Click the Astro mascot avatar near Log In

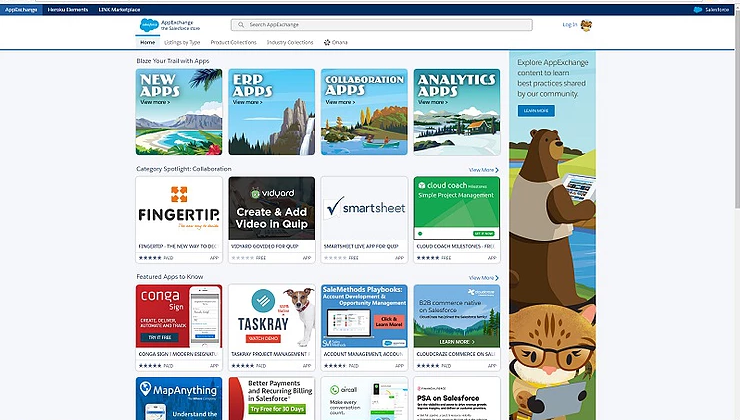(586, 25)
